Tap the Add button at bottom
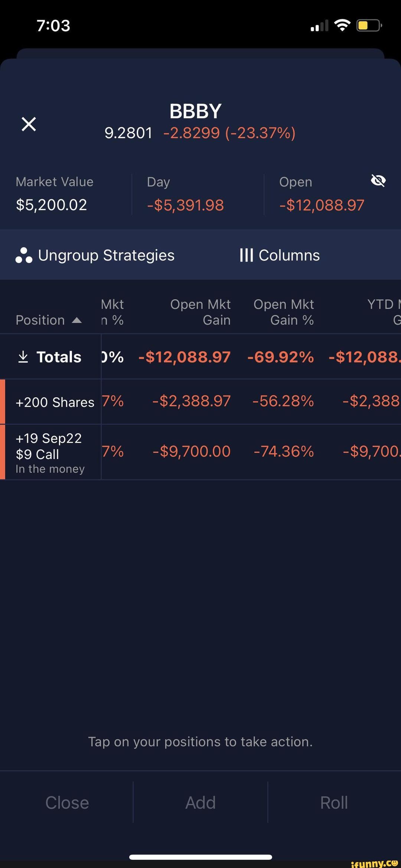This screenshot has height=868, width=401. (x=200, y=803)
